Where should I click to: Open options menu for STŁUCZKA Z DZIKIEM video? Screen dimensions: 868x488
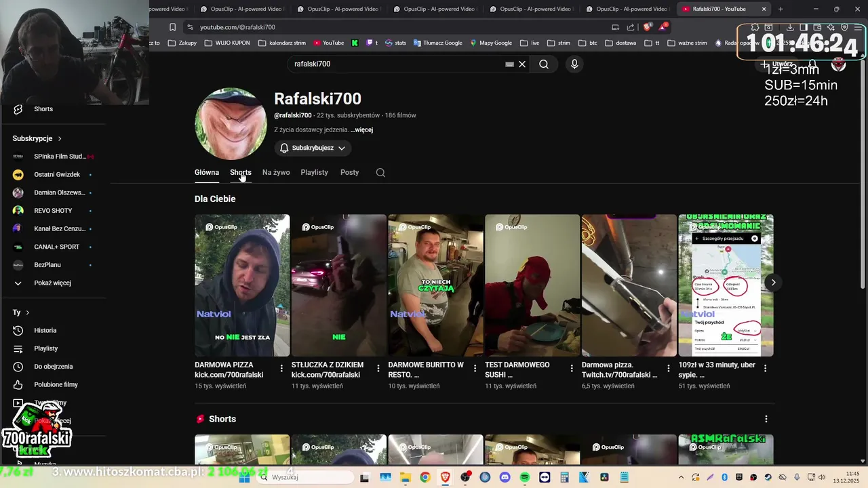[378, 369]
